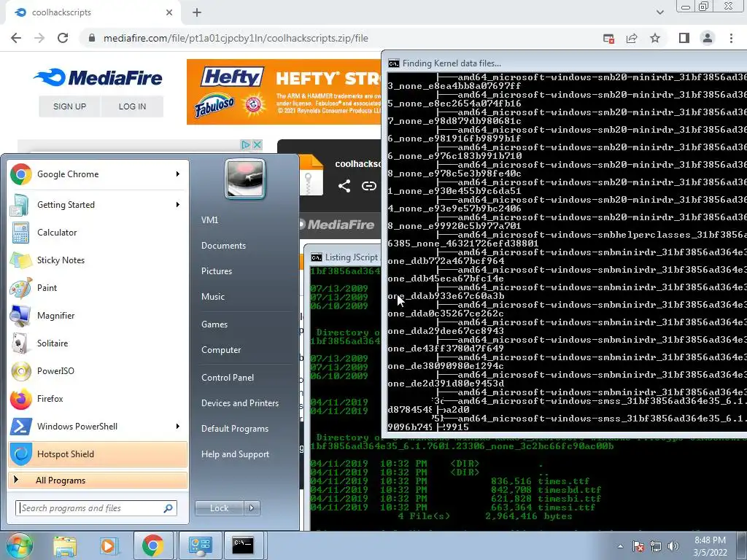This screenshot has height=560, width=747.
Task: Go forward in Chrome
Action: 39,38
